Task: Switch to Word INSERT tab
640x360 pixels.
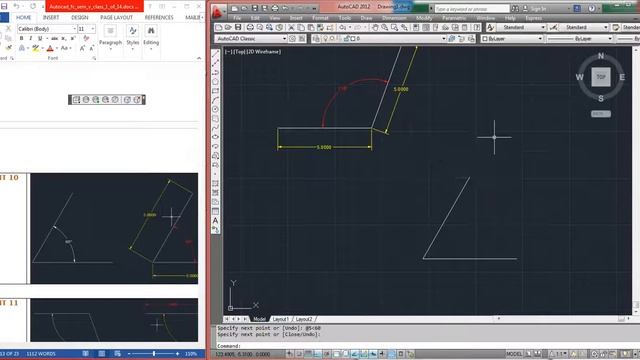Action: (x=51, y=18)
